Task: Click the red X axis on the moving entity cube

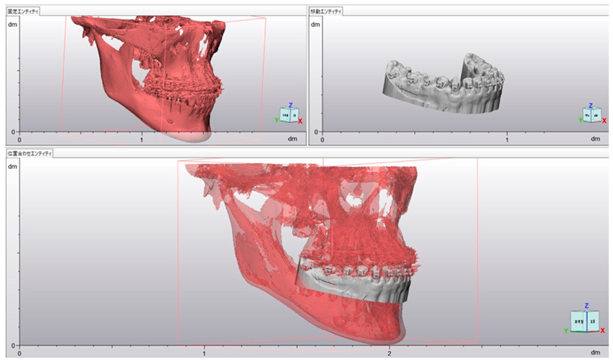Action: (x=604, y=121)
